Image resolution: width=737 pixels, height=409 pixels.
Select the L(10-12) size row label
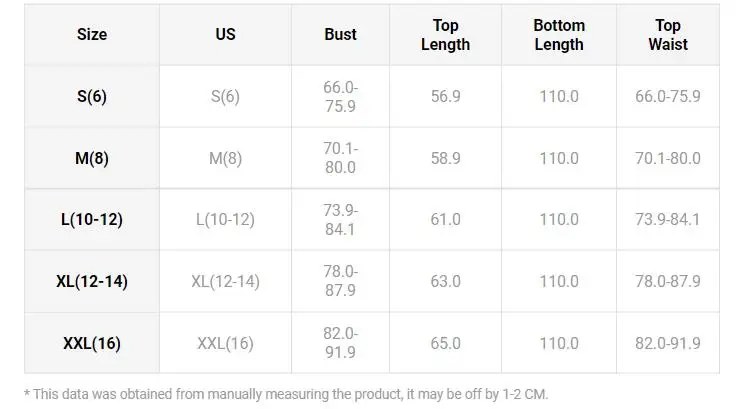pyautogui.click(x=92, y=219)
